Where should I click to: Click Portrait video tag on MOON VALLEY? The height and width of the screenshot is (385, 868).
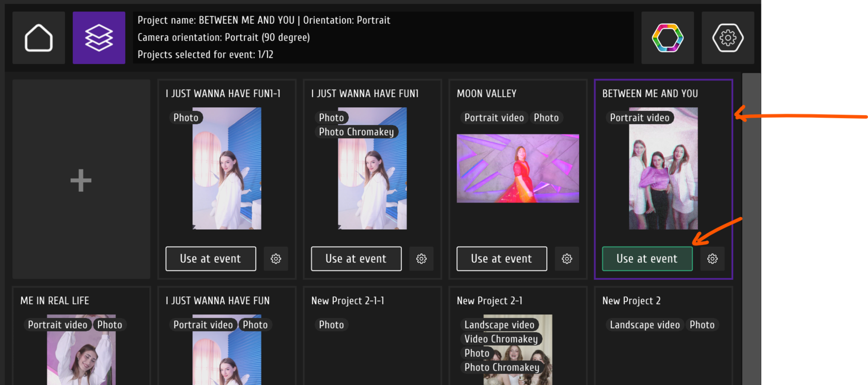pyautogui.click(x=494, y=118)
